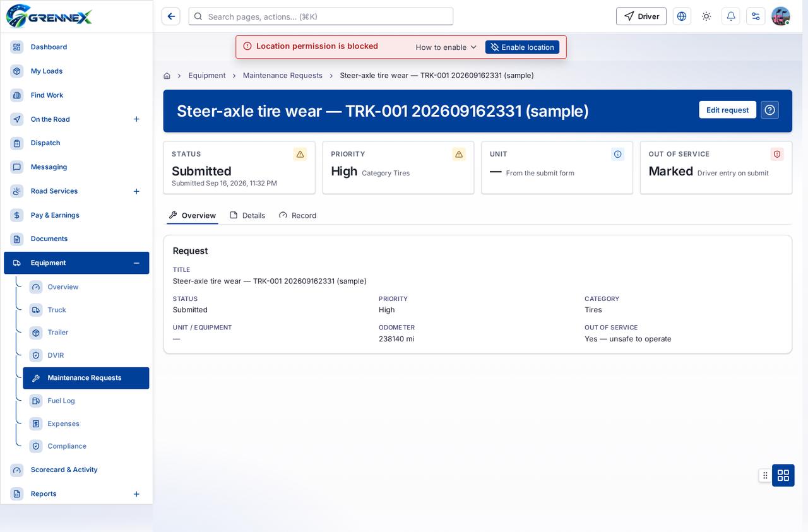Click the Grennex logo
This screenshot has width=808, height=532.
coord(49,16)
